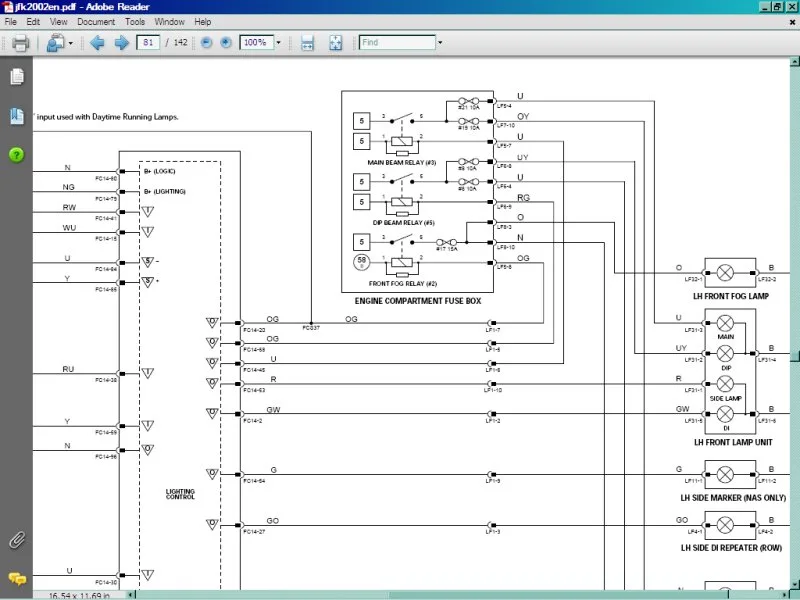Click the fit one full page icon
The width and height of the screenshot is (800, 600).
[x=335, y=43]
